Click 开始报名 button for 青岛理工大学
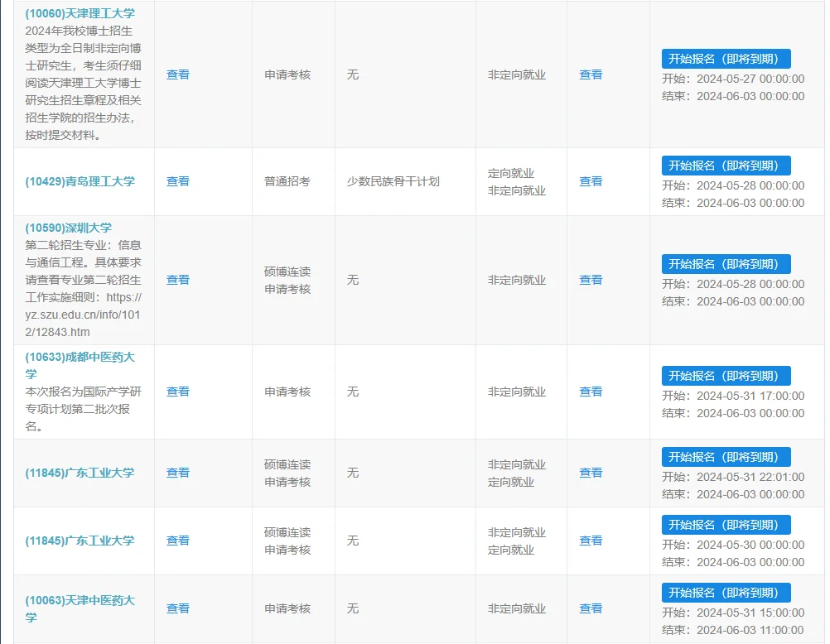The width and height of the screenshot is (830, 644). coord(726,166)
